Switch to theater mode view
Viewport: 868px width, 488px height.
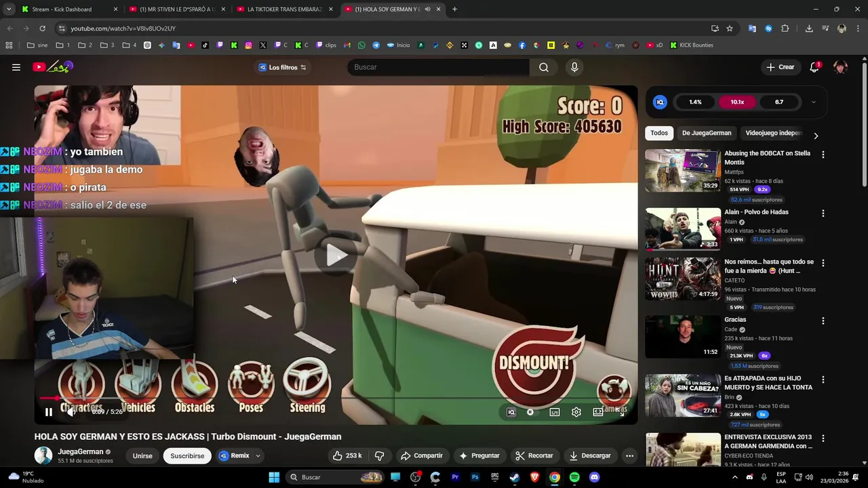coord(598,412)
